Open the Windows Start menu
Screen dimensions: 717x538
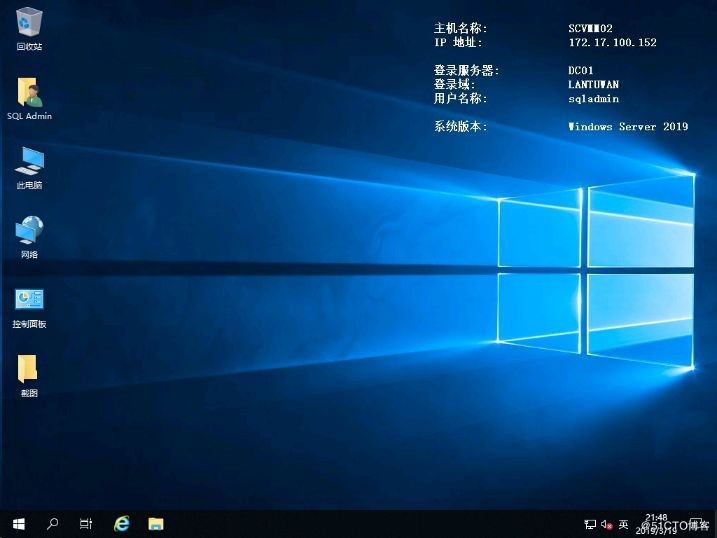coord(18,524)
